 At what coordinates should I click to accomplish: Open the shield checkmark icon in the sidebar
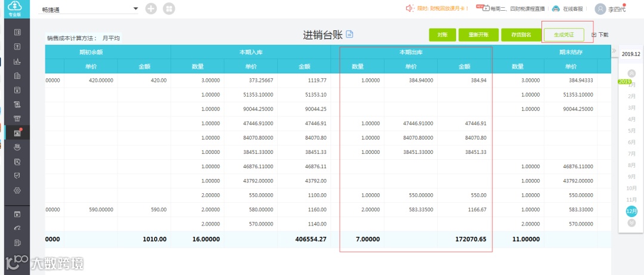click(17, 175)
